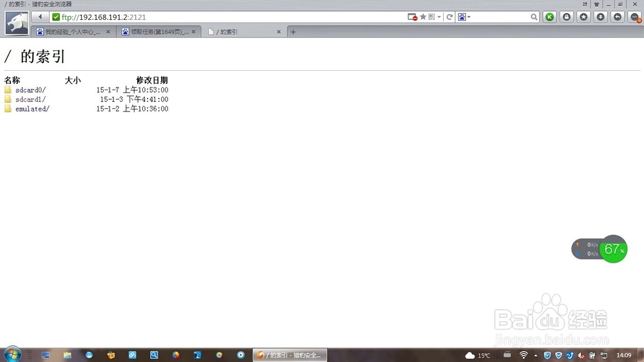Open favorites with the round star toolbar button
The image size is (644, 362).
coord(583,17)
